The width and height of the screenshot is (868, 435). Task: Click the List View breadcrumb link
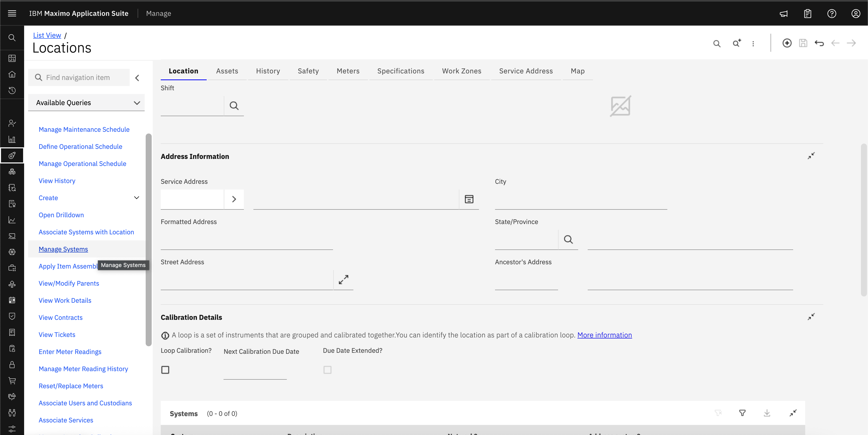(x=47, y=35)
